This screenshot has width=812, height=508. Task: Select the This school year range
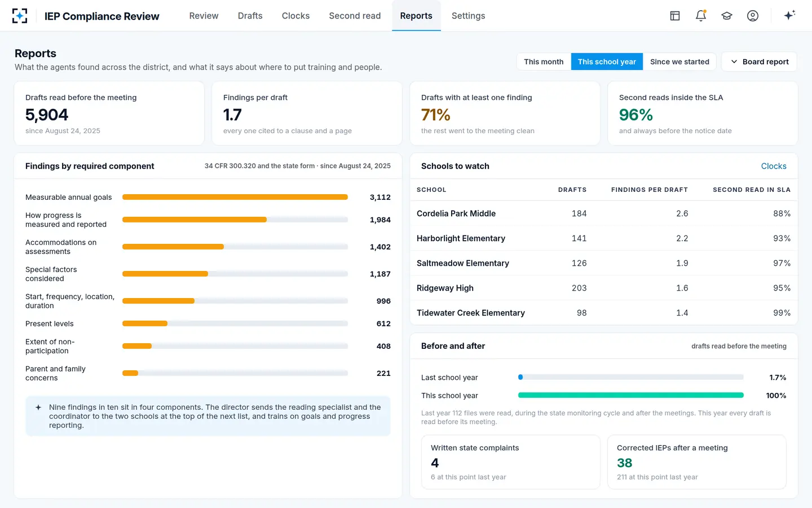pos(607,62)
